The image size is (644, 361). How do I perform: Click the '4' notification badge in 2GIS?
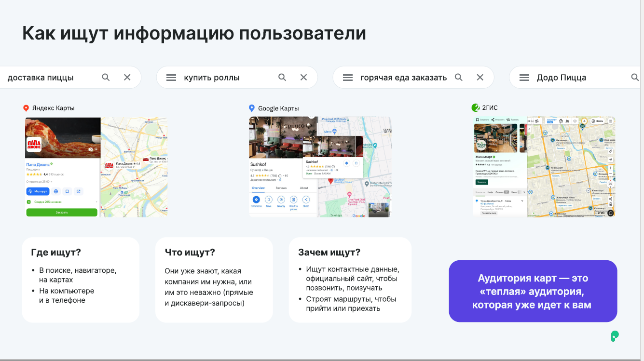584,121
